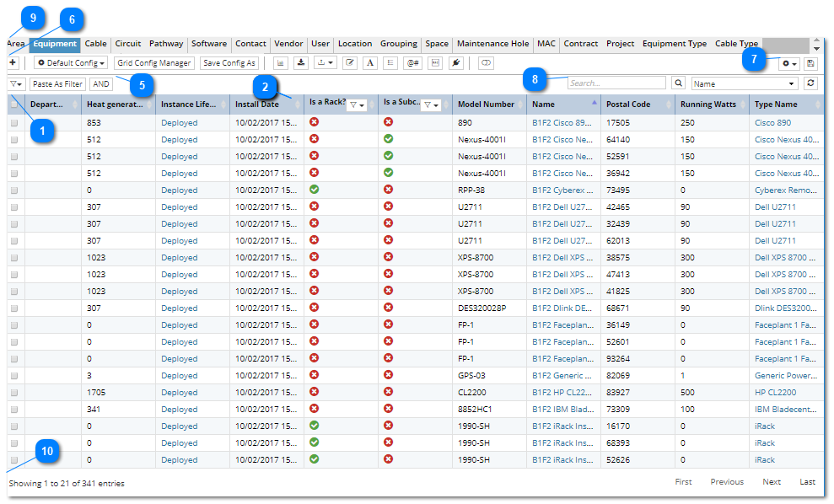
Task: Click sort arrows on Heat generation column
Action: [x=149, y=105]
